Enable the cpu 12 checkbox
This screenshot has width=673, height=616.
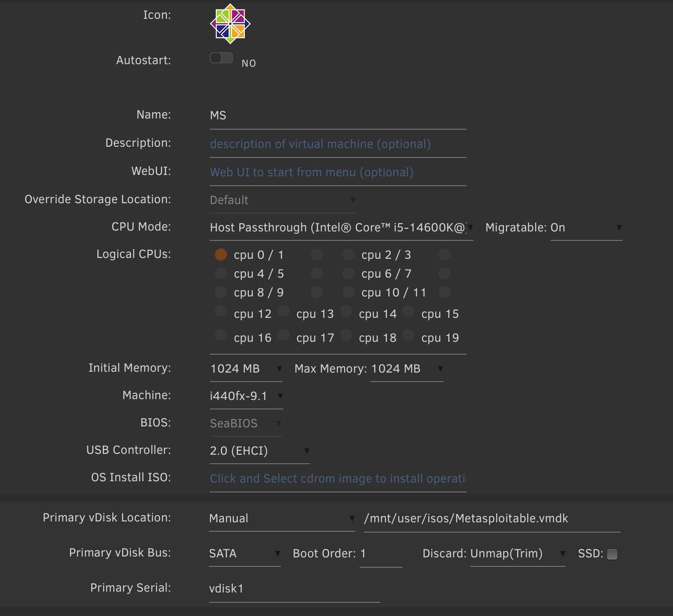click(x=221, y=311)
